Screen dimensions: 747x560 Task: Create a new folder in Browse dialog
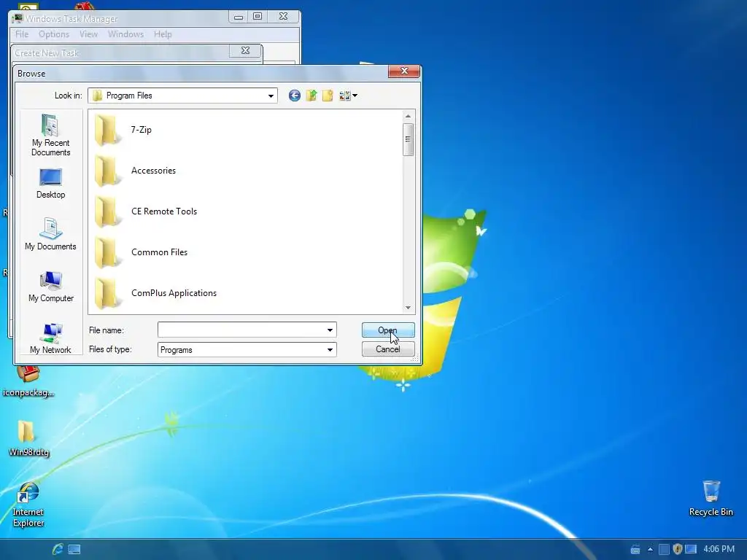(x=328, y=96)
